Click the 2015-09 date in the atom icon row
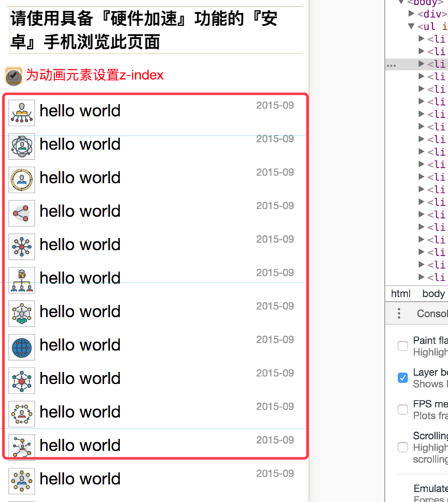The width and height of the screenshot is (448, 502). (x=275, y=139)
